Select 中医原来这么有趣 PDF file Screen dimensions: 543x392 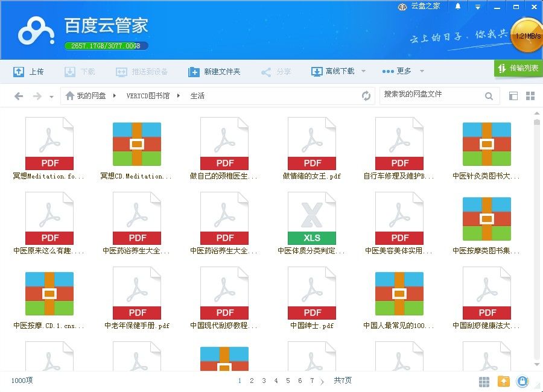49,224
